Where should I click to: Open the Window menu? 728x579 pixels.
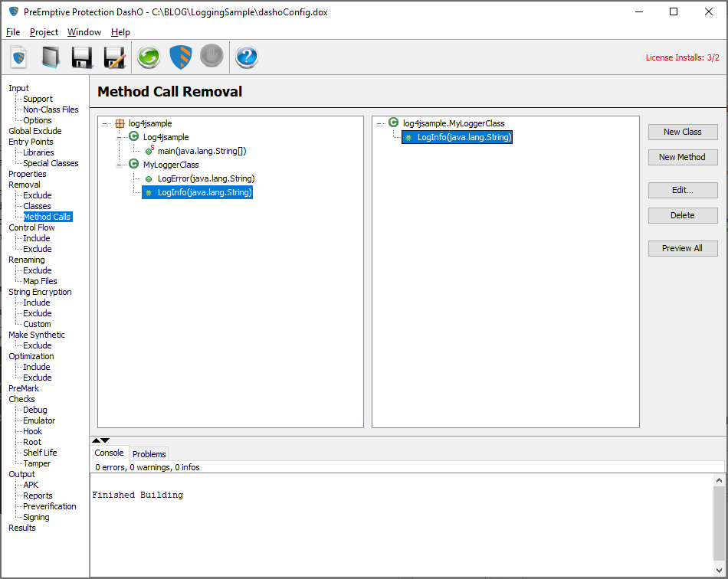click(x=84, y=32)
